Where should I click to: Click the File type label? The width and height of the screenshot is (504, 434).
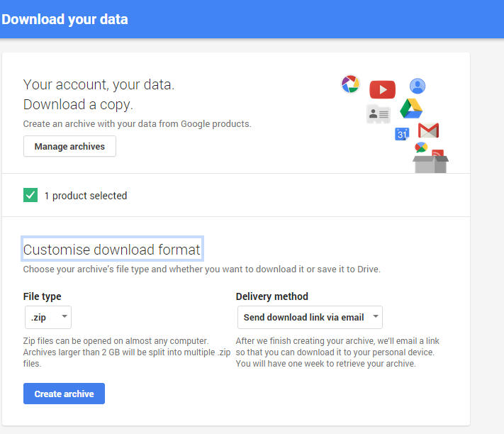pyautogui.click(x=43, y=296)
